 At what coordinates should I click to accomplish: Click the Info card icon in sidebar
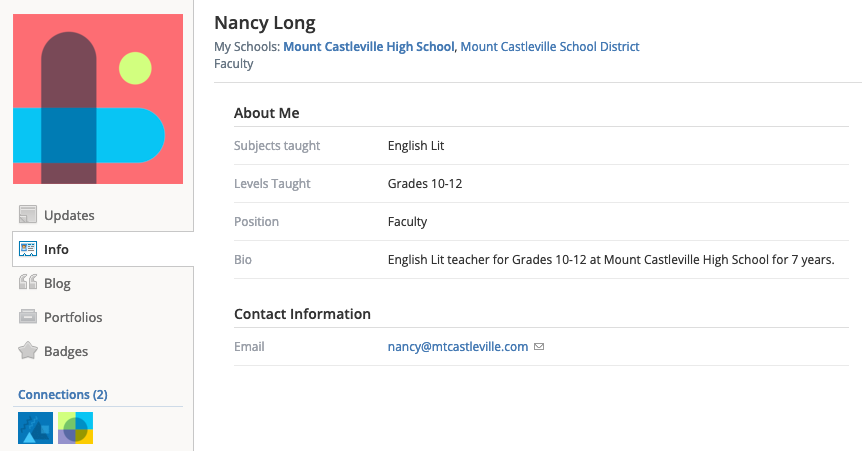(x=28, y=249)
